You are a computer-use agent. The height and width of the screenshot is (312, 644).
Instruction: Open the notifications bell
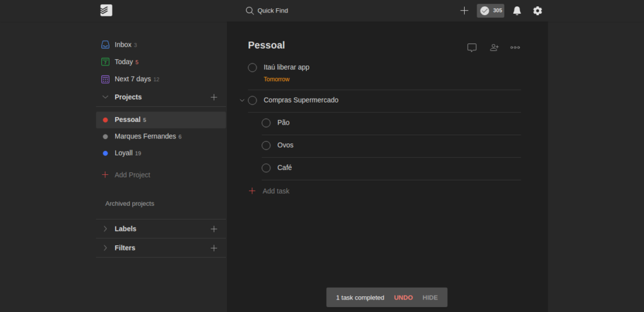coord(517,11)
